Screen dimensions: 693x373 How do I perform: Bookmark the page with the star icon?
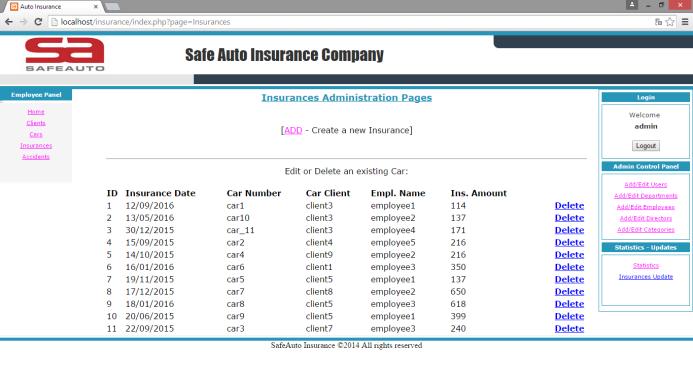(x=670, y=22)
